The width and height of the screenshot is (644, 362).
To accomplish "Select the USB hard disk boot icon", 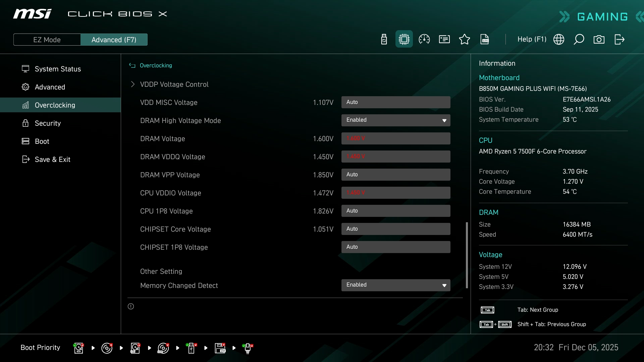I will pos(135,348).
